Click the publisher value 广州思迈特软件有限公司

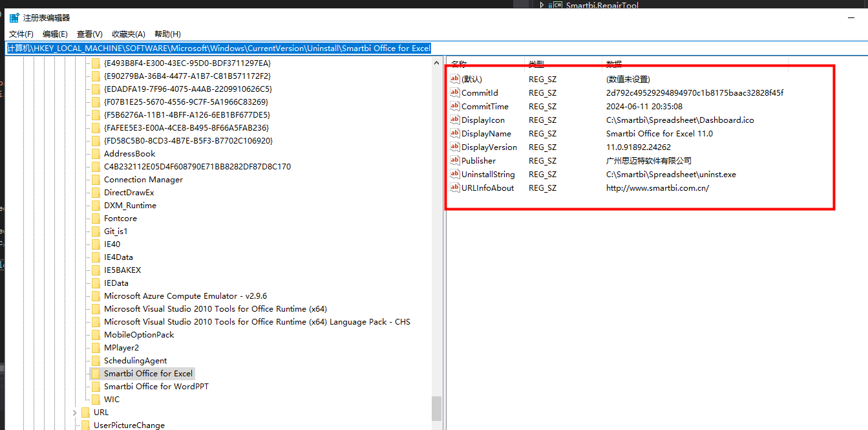(649, 160)
